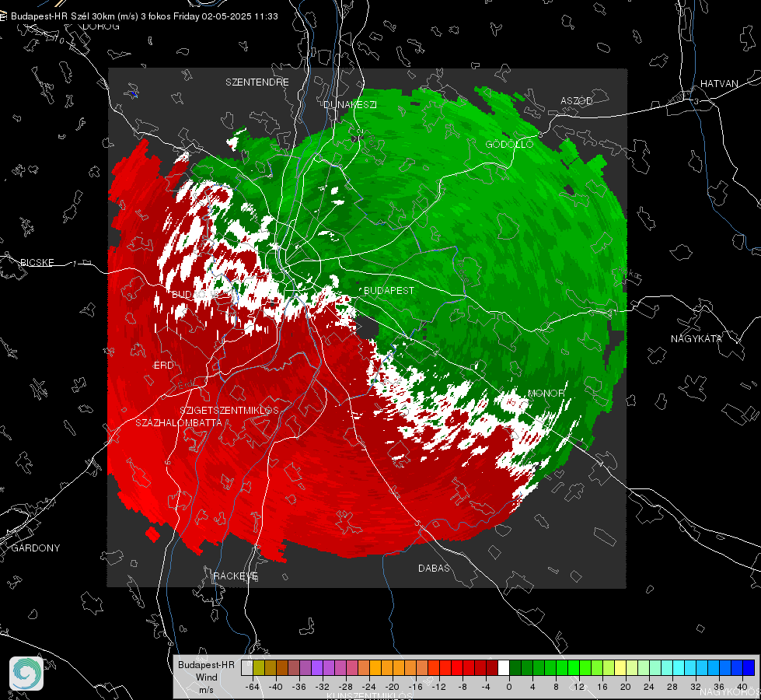Click the DUNAKESZI city label
This screenshot has width=761, height=700.
350,104
